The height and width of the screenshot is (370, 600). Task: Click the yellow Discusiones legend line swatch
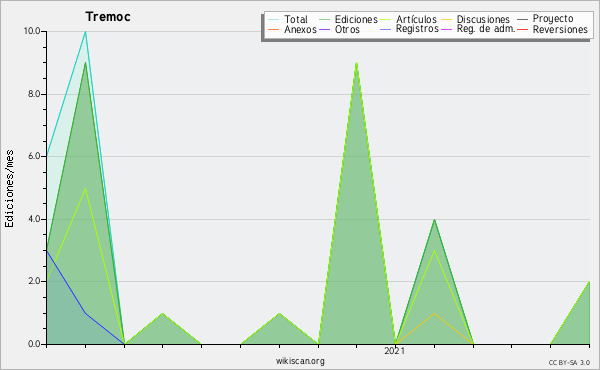point(447,20)
